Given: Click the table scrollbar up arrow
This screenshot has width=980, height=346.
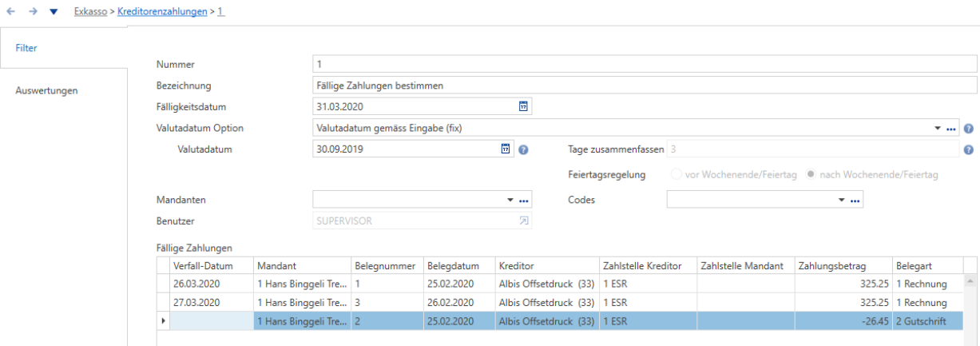Looking at the screenshot, I should tap(971, 281).
